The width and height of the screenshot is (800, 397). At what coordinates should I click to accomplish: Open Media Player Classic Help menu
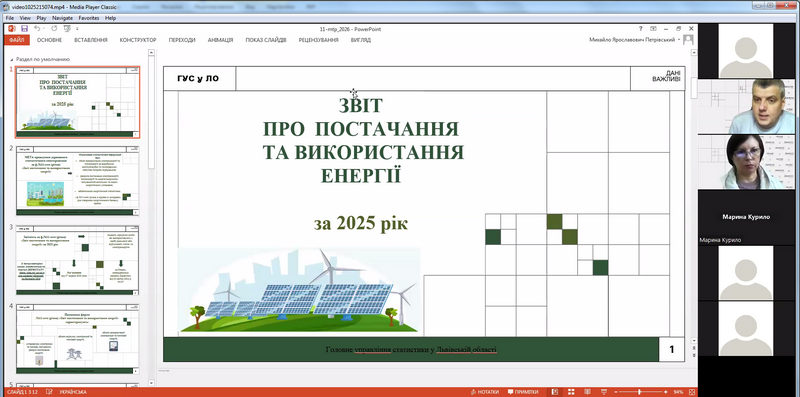pyautogui.click(x=110, y=18)
